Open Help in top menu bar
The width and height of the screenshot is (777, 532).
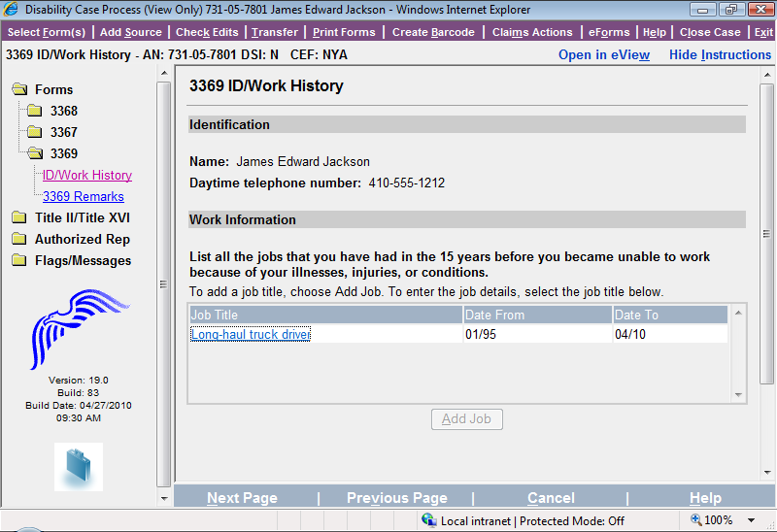point(655,32)
